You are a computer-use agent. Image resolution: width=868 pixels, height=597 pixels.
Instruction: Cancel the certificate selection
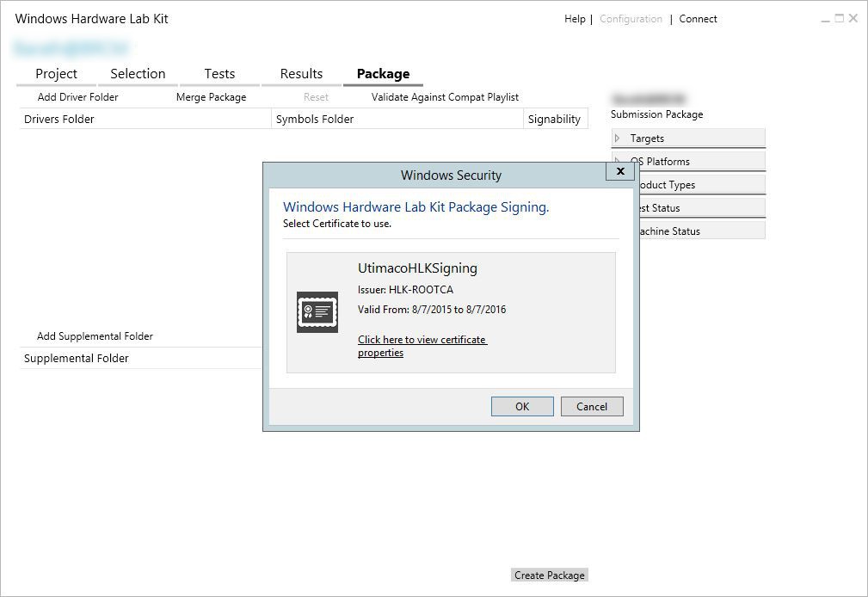tap(592, 407)
